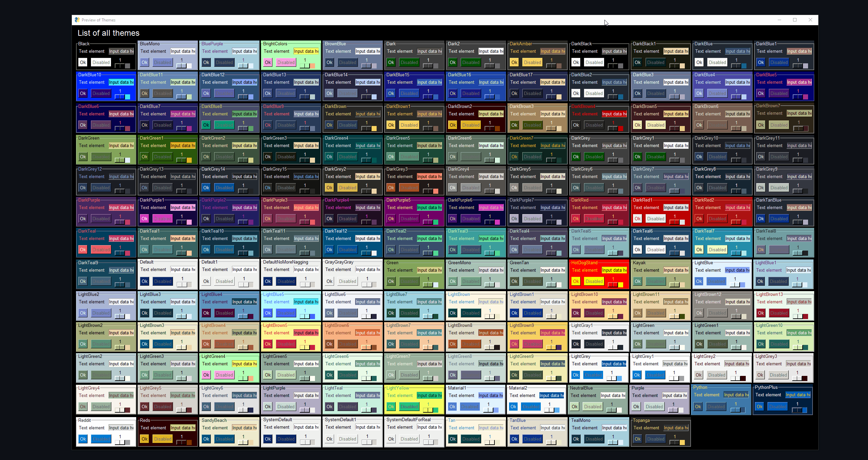Click the slider in the Kayak theme
Image resolution: width=868 pixels, height=460 pixels.
click(677, 285)
